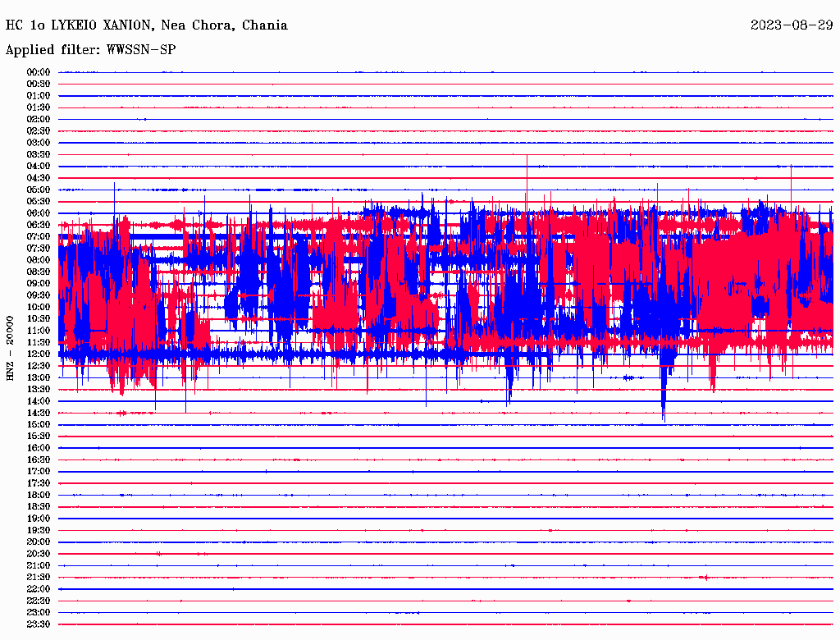Click the 08:30 time label

point(39,272)
